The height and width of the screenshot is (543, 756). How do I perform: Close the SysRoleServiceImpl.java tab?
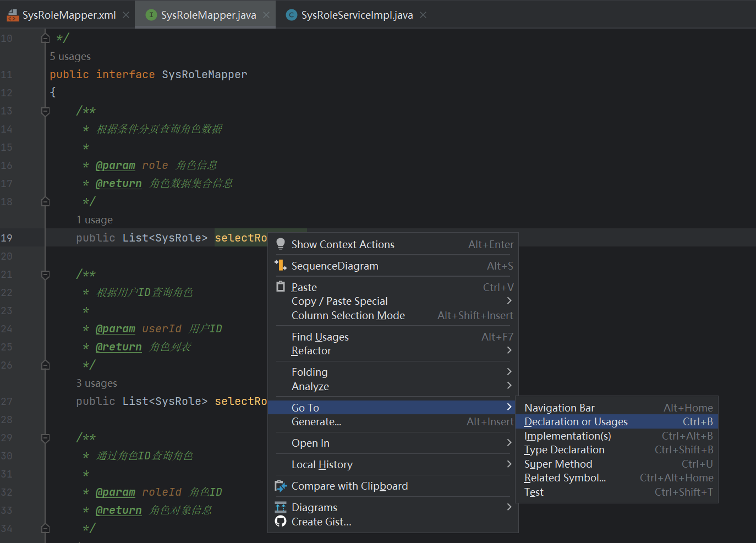[x=423, y=15]
